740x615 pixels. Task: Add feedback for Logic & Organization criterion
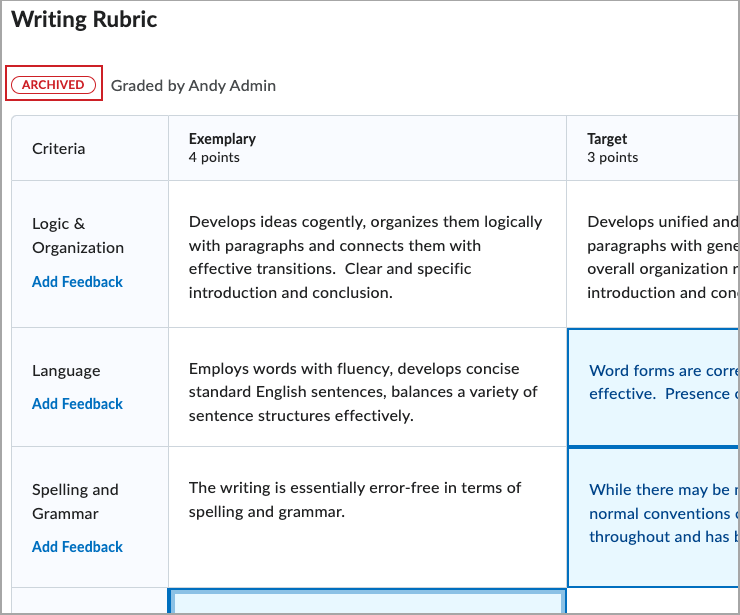[x=77, y=282]
